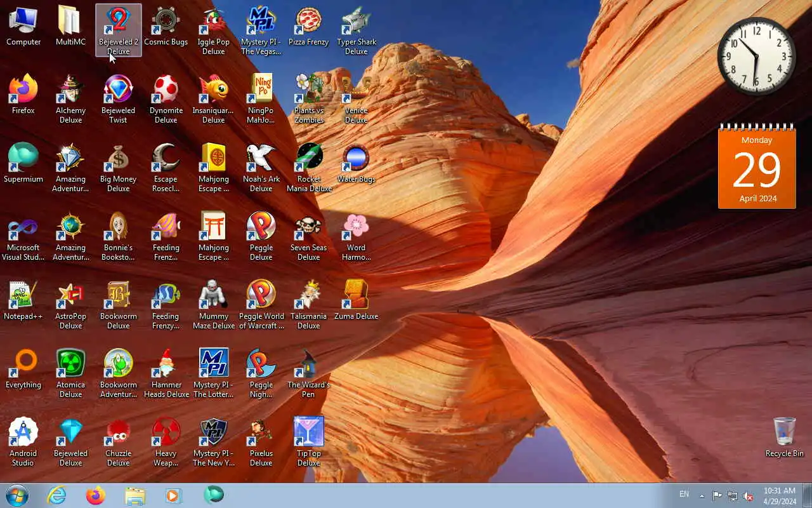Select the Computer desktop icon

[x=23, y=27]
